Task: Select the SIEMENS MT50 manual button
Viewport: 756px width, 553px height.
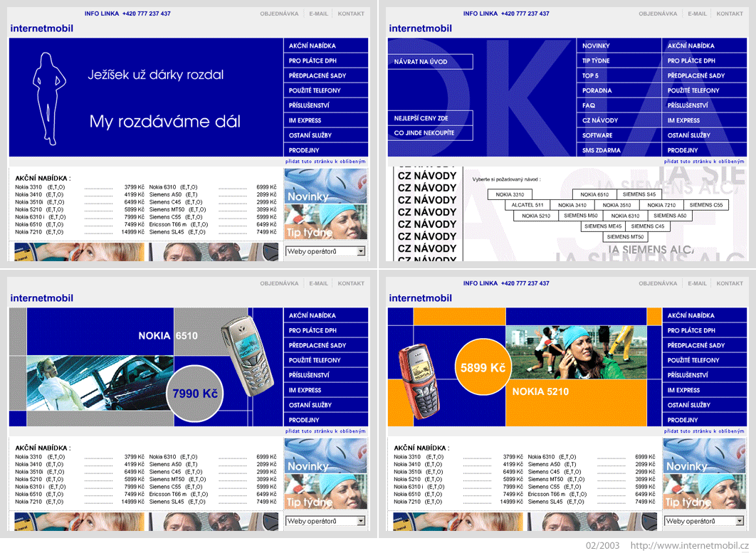Action: pos(625,237)
